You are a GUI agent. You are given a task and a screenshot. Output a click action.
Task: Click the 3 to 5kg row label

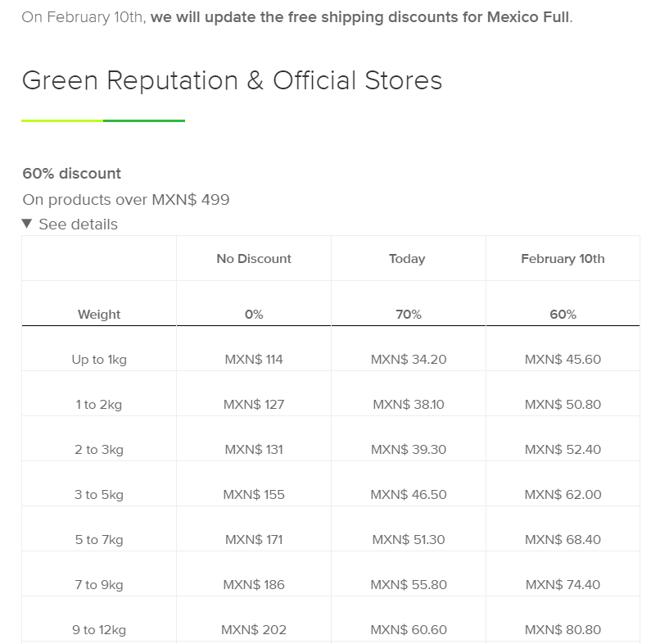(99, 495)
